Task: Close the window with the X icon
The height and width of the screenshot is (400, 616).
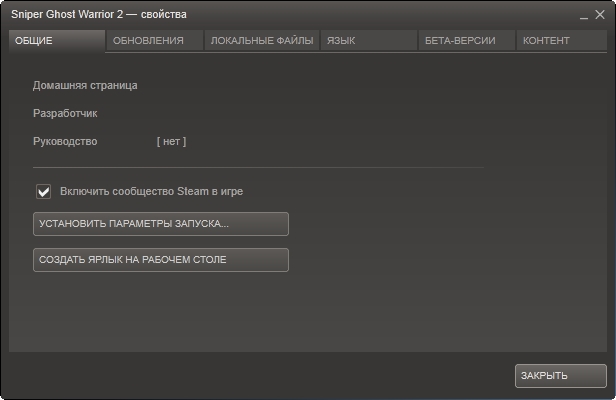Action: coord(600,15)
